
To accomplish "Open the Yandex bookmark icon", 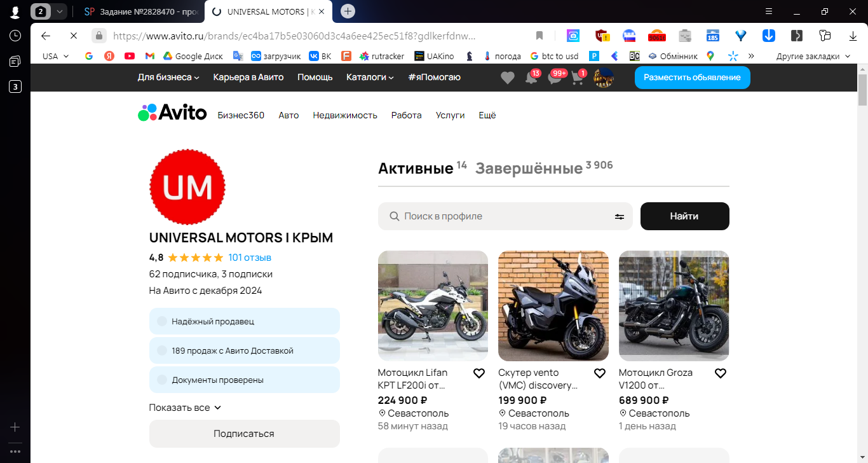I will [x=109, y=56].
